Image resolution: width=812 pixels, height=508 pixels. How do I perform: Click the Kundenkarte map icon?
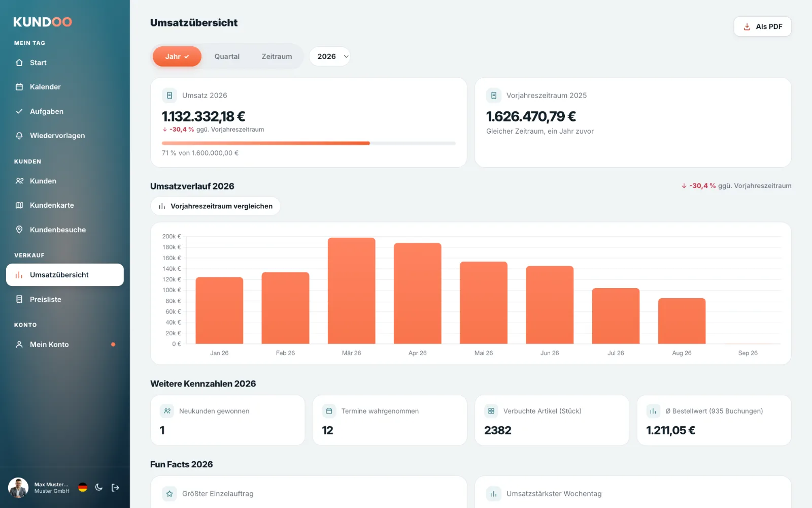[x=19, y=205]
